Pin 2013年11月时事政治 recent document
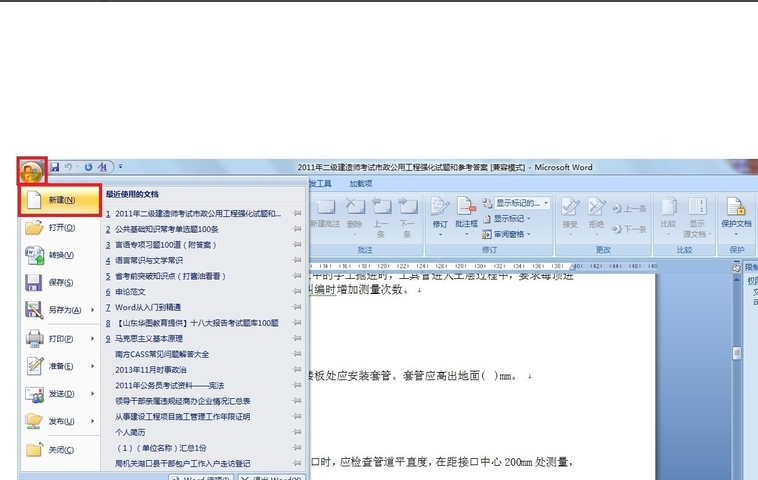This screenshot has width=758, height=480. tap(297, 370)
